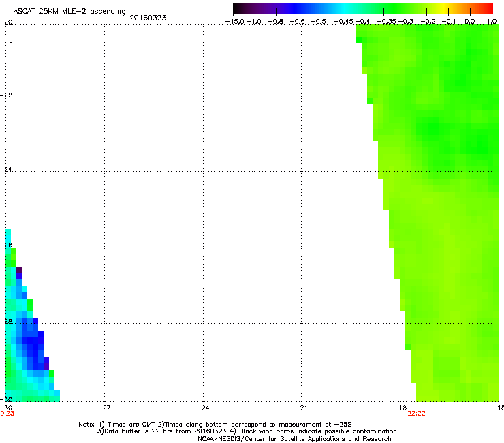Click the latitude label -24

pos(6,169)
